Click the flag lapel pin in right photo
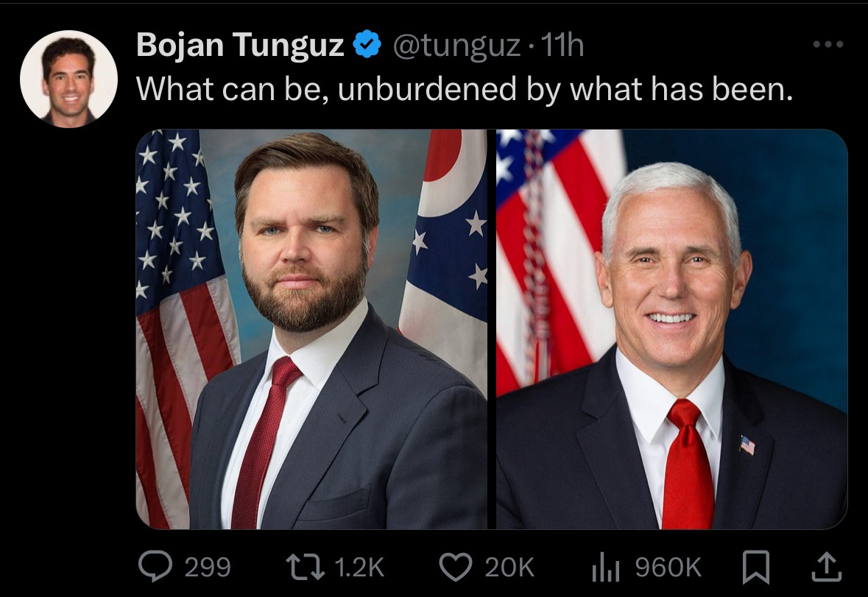Screen dimensions: 868x597 point(747,445)
